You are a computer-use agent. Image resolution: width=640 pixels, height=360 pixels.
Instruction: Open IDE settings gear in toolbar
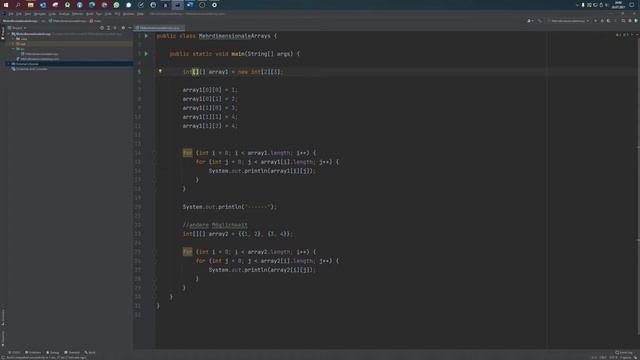tap(630, 20)
